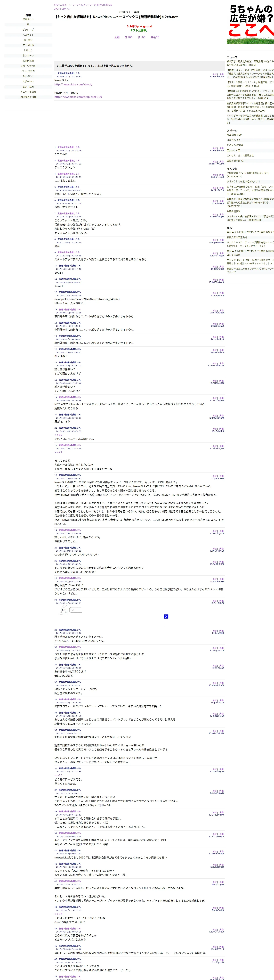The image size is (274, 980).
Task: Go to 次100 posts
Action: point(142,37)
